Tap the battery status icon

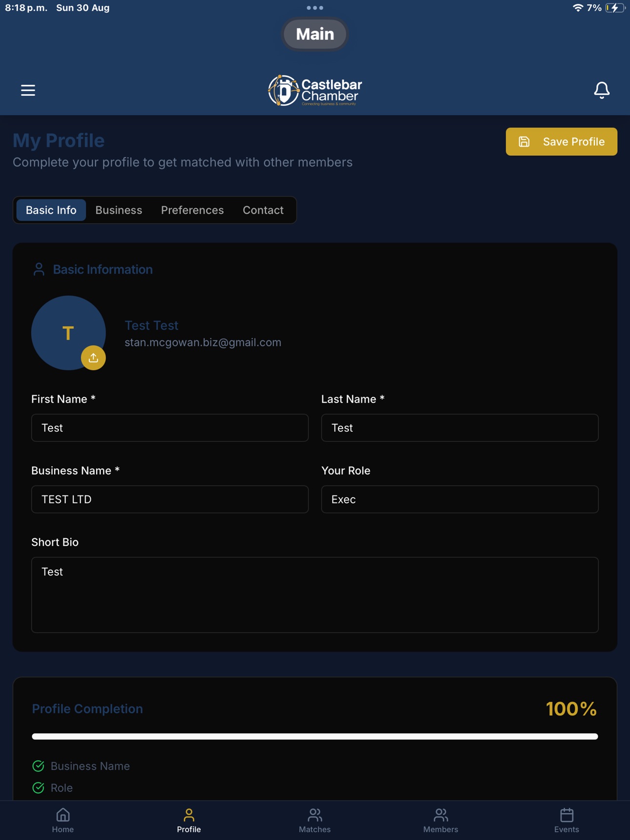click(x=615, y=8)
